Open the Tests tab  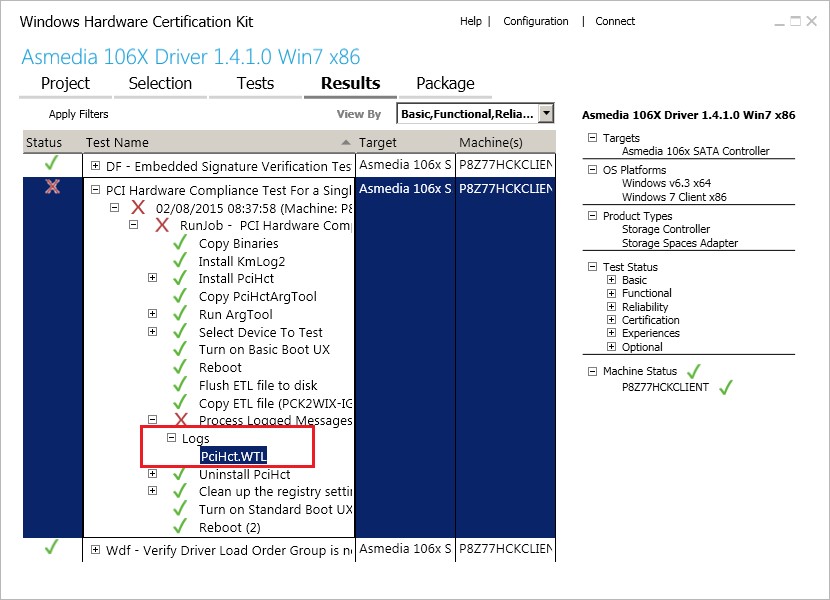[x=255, y=84]
